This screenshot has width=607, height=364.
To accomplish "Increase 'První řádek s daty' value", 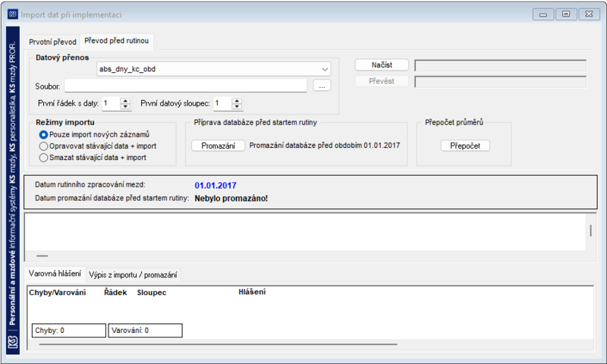I will click(125, 101).
